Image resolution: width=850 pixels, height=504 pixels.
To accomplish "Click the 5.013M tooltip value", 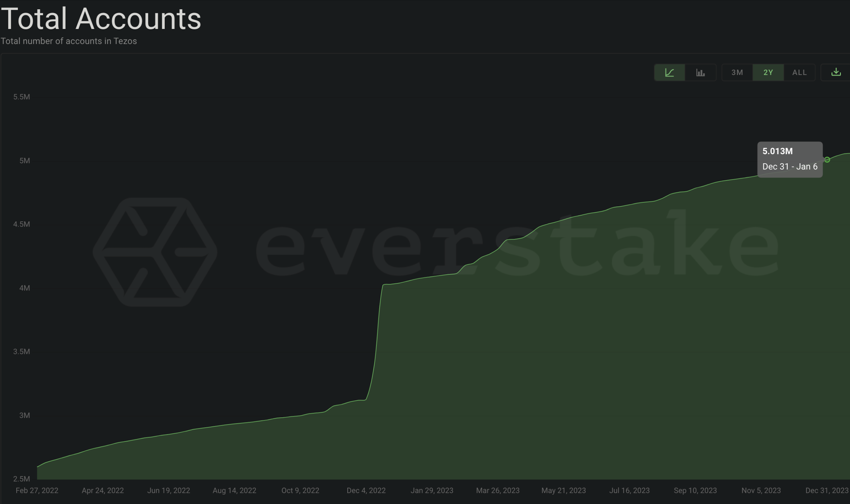I will click(x=778, y=151).
